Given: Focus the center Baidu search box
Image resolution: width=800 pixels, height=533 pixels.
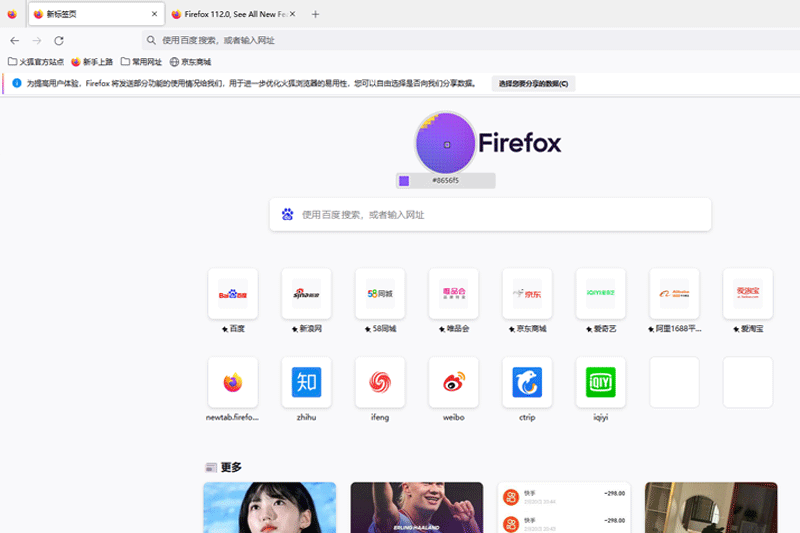Looking at the screenshot, I should (x=490, y=214).
